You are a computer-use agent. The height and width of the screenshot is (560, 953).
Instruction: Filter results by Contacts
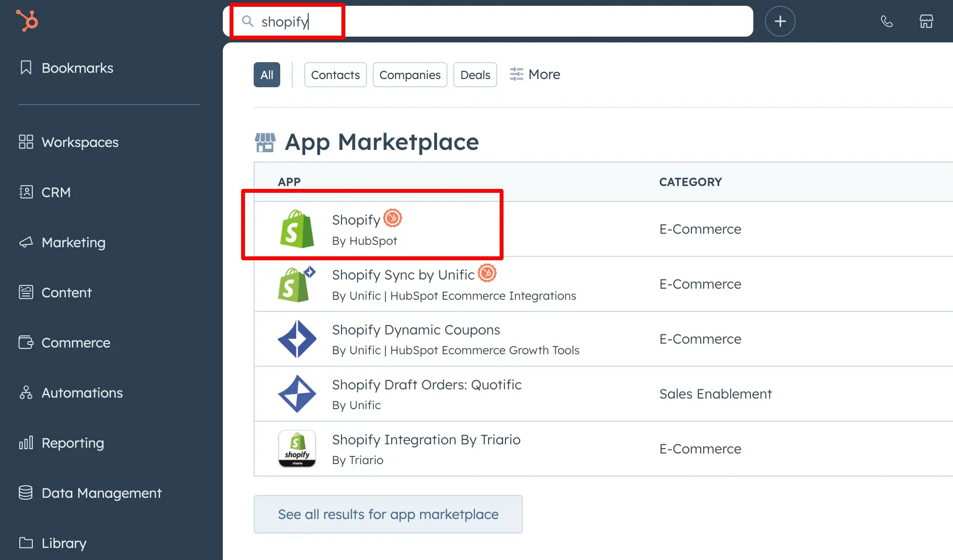pos(335,75)
